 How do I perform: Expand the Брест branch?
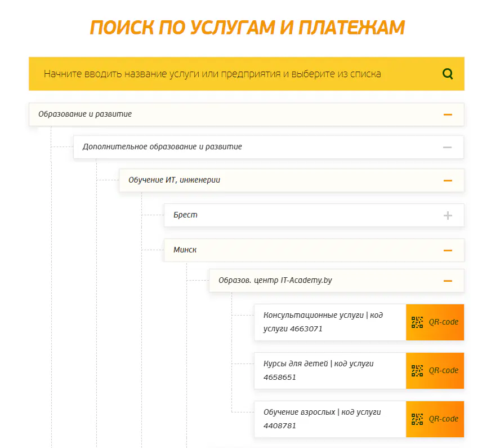coord(448,215)
